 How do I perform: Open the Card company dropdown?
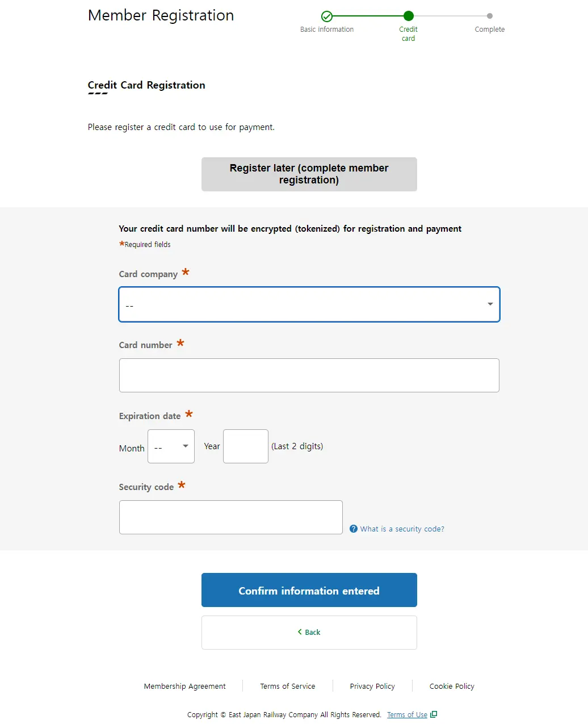coord(309,304)
